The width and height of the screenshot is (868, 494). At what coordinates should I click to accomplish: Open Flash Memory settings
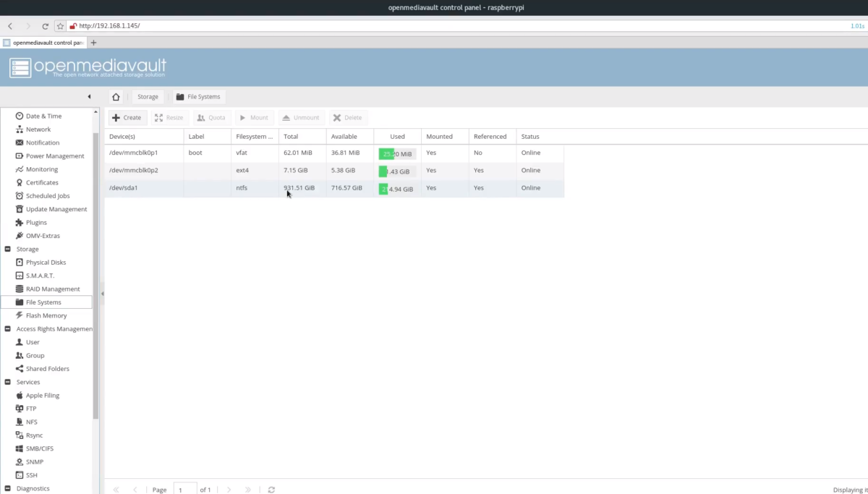46,315
